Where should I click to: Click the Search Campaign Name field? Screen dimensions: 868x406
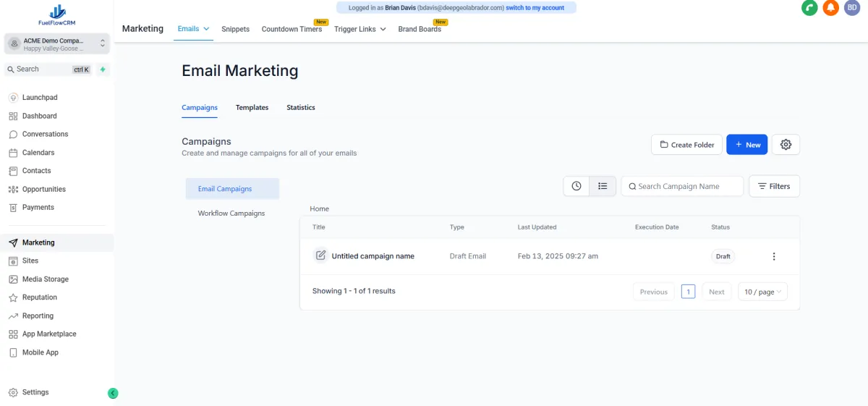pos(687,186)
